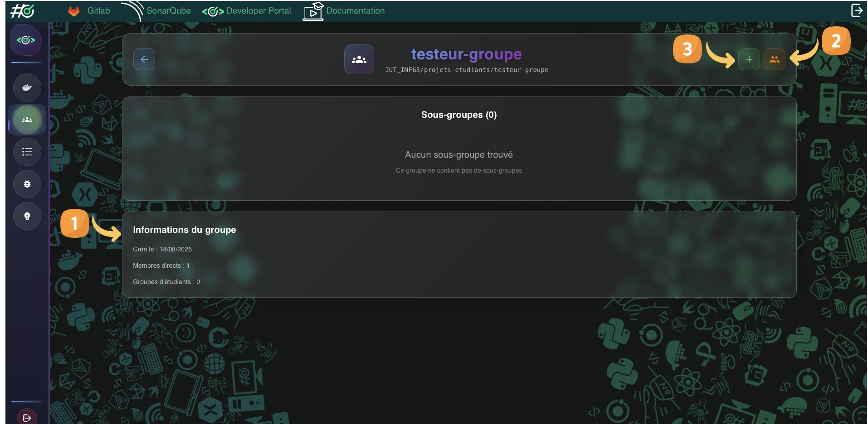Click the group avatar beside testeur-groupe

(x=359, y=59)
